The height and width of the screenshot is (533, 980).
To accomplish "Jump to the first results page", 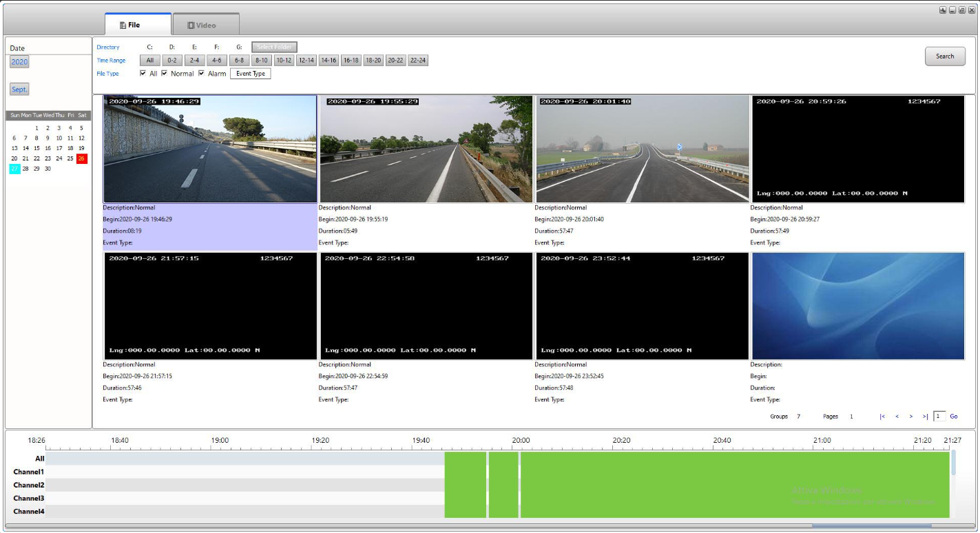I will click(x=882, y=417).
